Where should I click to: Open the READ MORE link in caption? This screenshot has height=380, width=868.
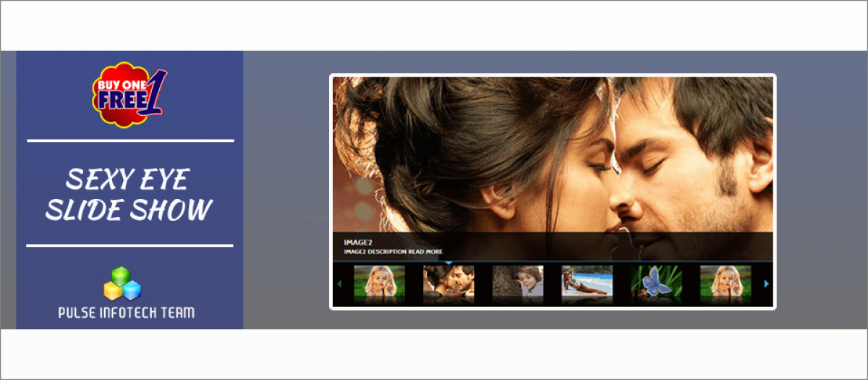(425, 252)
